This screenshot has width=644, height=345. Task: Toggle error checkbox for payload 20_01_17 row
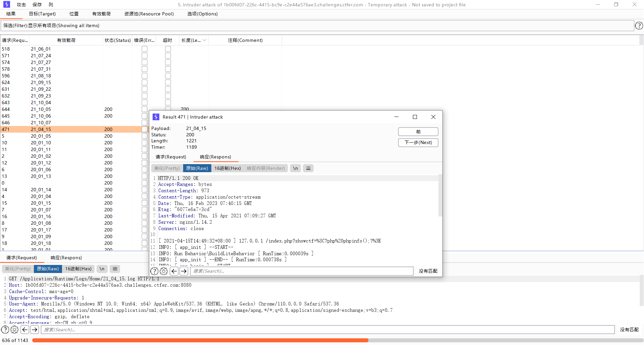coord(145,230)
